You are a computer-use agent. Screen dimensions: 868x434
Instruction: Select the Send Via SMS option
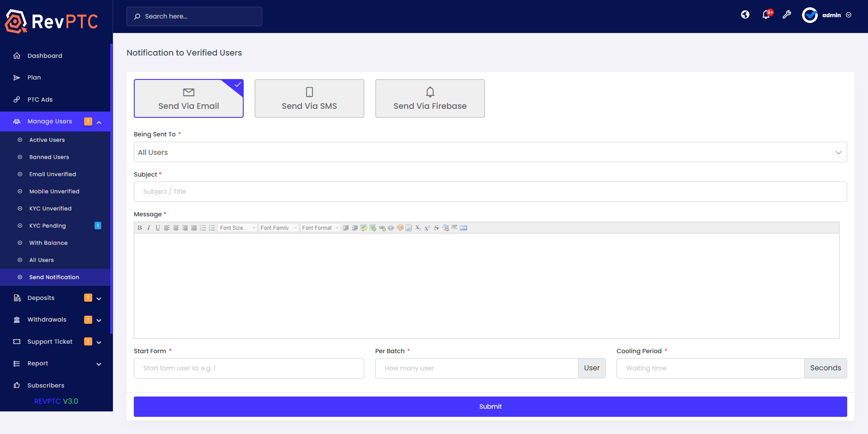click(x=309, y=98)
